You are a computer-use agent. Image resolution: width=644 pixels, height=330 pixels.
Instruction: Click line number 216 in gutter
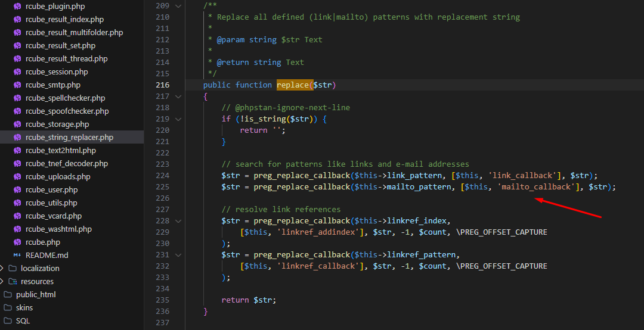[163, 85]
